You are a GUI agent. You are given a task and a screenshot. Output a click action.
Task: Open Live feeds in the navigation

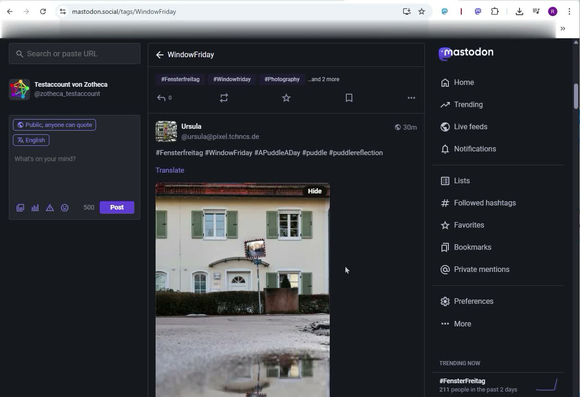(x=464, y=127)
